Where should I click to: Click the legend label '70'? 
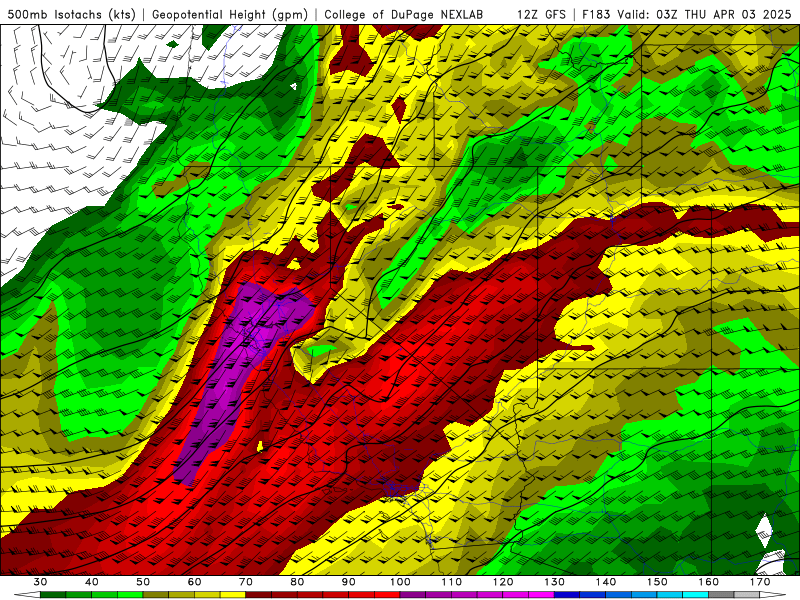pyautogui.click(x=246, y=582)
